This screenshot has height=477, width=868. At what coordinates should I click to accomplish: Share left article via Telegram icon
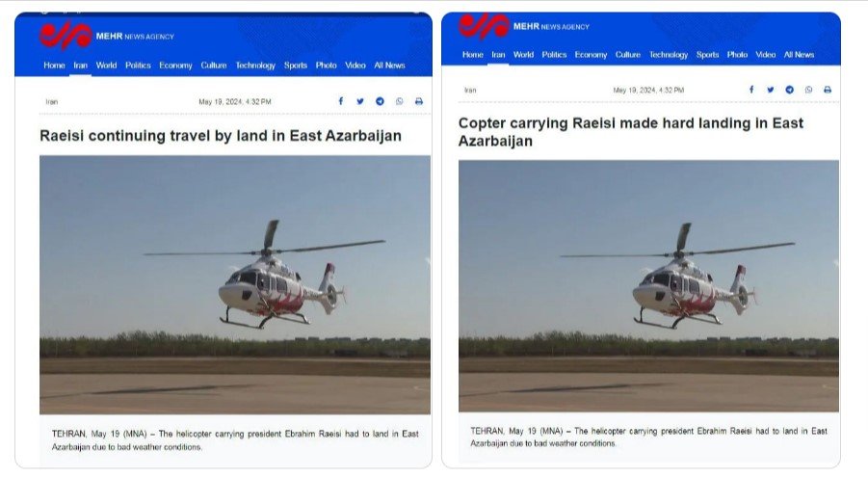[x=380, y=101]
